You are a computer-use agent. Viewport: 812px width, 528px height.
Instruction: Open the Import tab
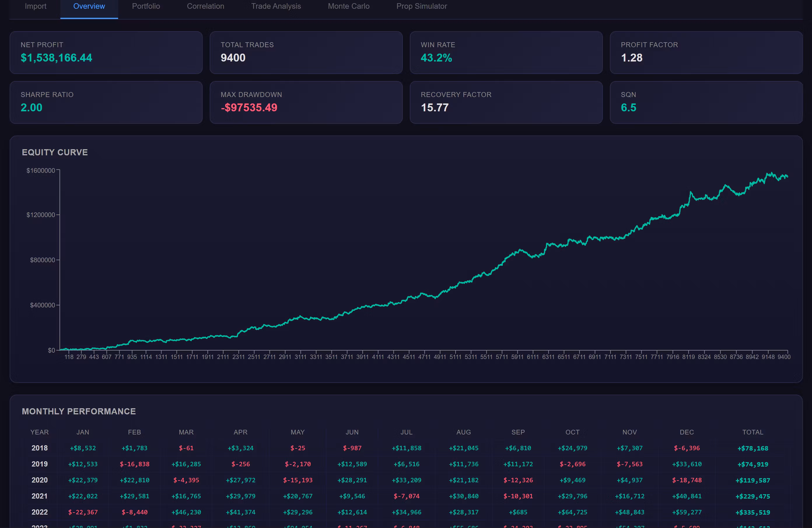pos(36,6)
